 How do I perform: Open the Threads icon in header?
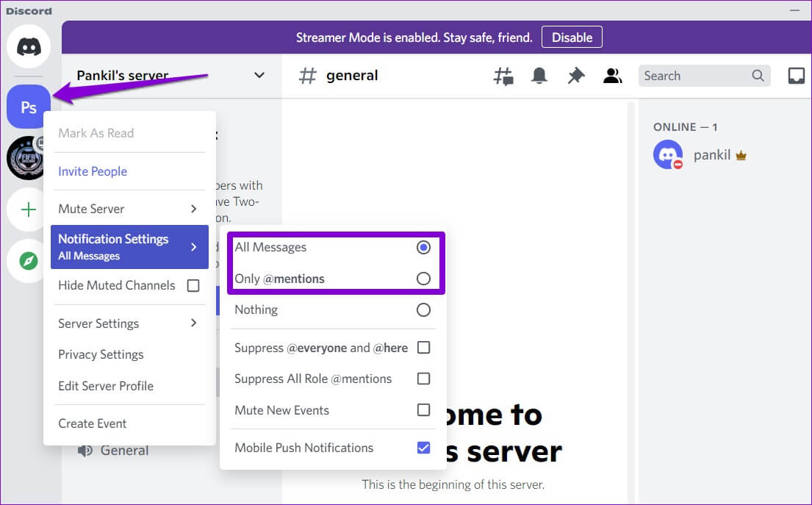coord(503,76)
